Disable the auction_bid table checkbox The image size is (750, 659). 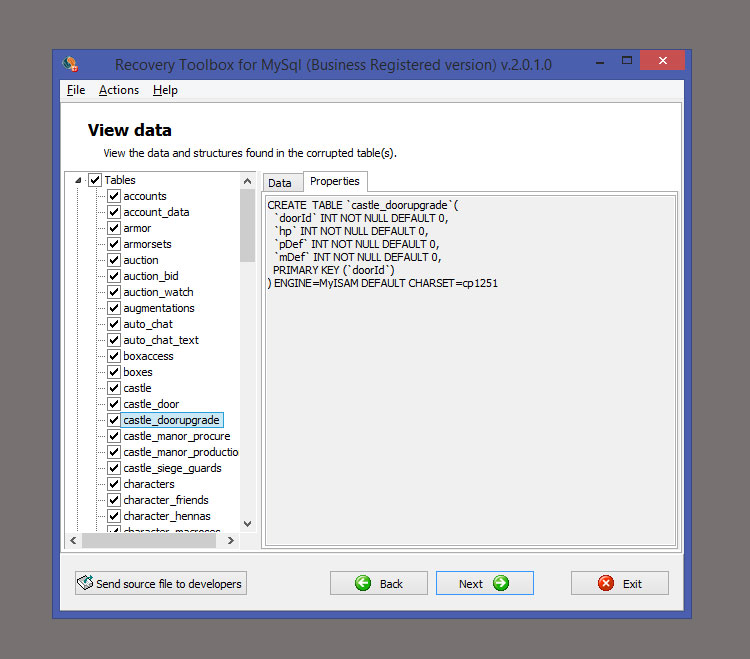pyautogui.click(x=114, y=276)
